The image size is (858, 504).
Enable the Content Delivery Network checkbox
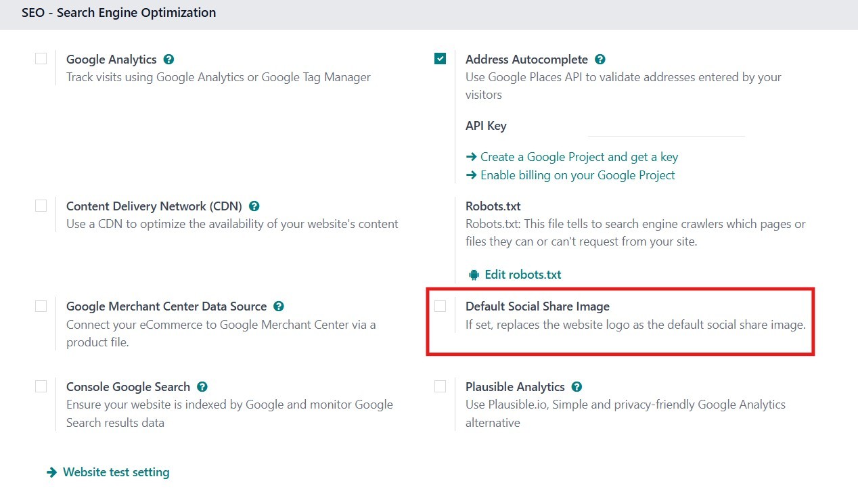point(41,206)
